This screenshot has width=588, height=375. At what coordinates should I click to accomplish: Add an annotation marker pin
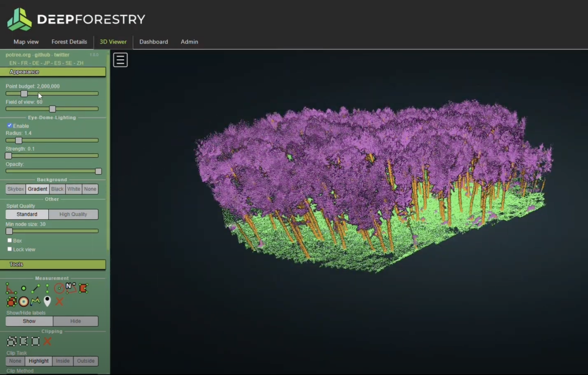click(47, 302)
